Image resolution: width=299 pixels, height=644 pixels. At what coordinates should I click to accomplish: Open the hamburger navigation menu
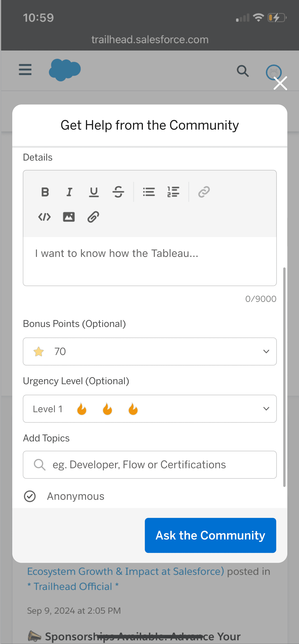point(25,69)
